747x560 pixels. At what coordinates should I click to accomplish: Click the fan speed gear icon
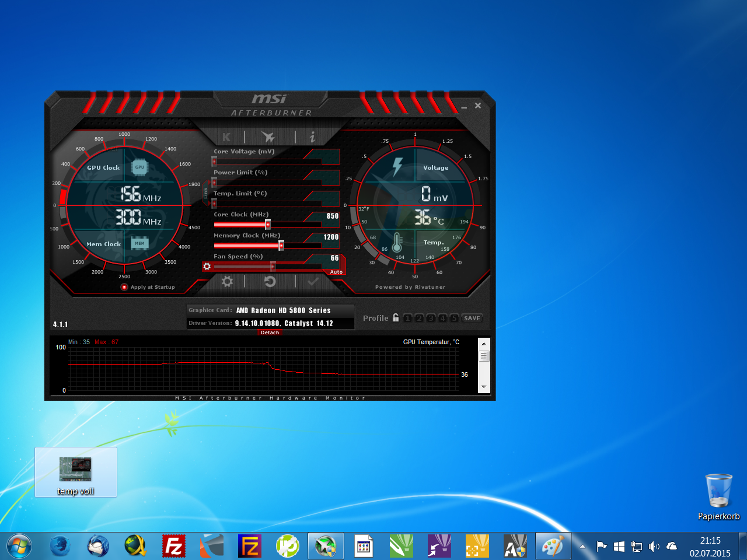pyautogui.click(x=207, y=266)
